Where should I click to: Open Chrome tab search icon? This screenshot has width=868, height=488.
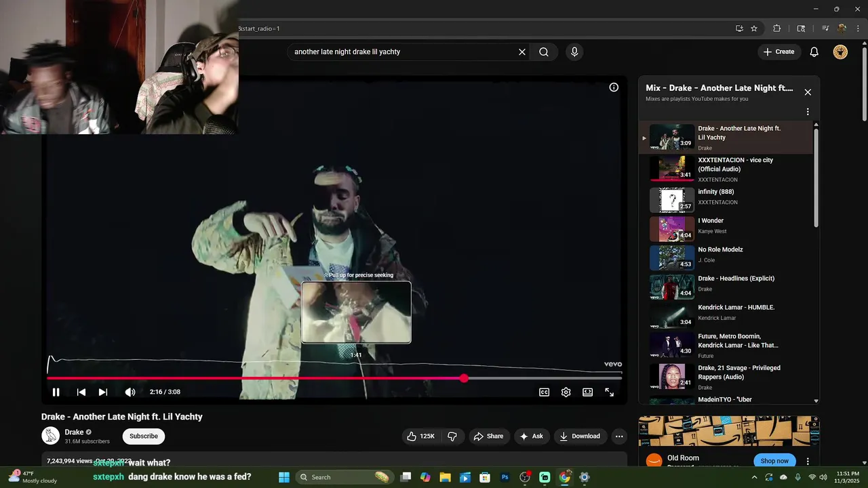[801, 28]
